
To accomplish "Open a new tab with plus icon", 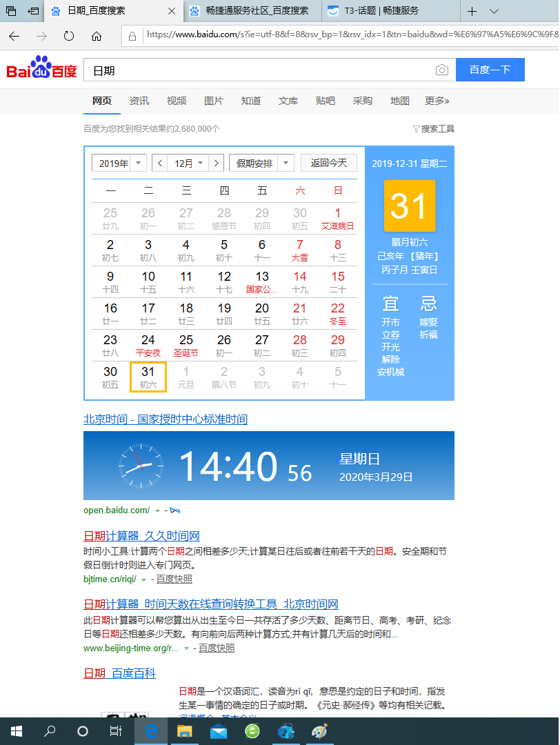I will (472, 11).
